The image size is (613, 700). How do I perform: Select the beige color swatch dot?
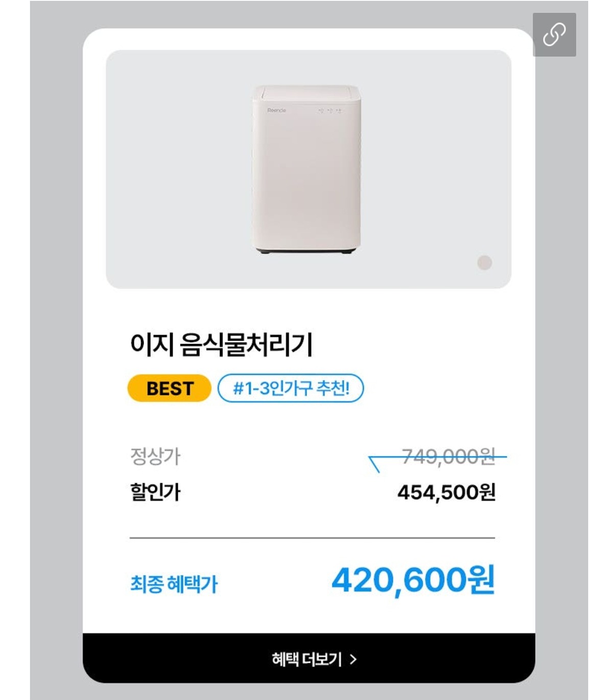[x=484, y=262]
